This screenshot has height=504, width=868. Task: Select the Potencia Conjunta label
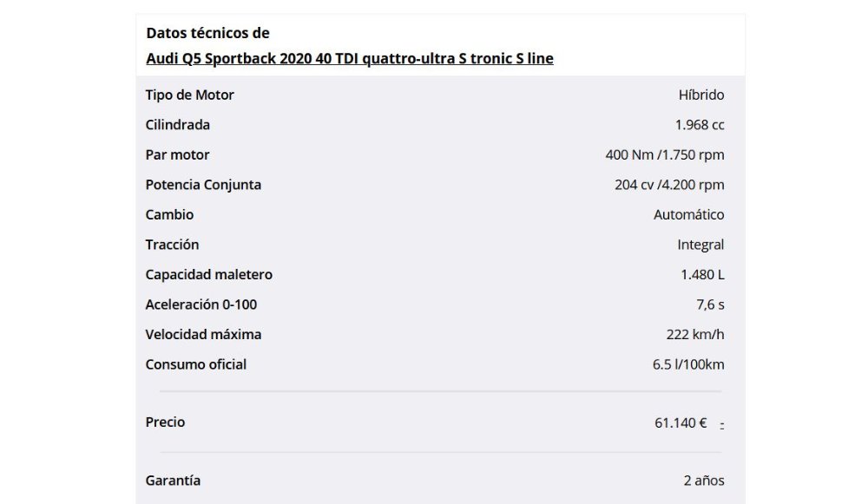(x=203, y=185)
